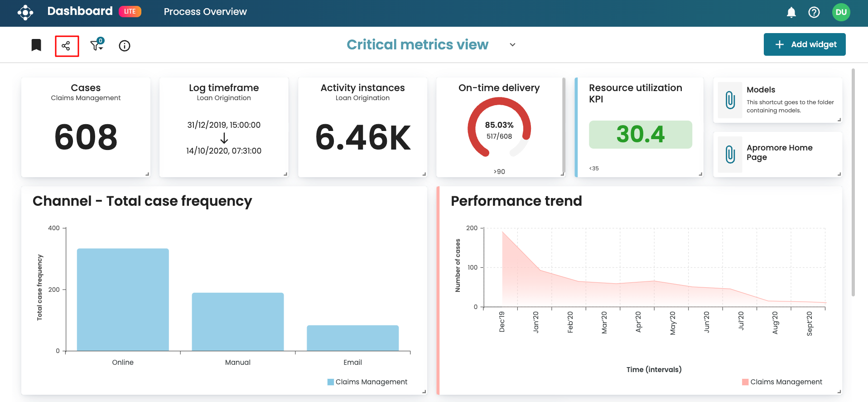The width and height of the screenshot is (868, 402).
Task: Open the filter icon with badge
Action: (96, 45)
